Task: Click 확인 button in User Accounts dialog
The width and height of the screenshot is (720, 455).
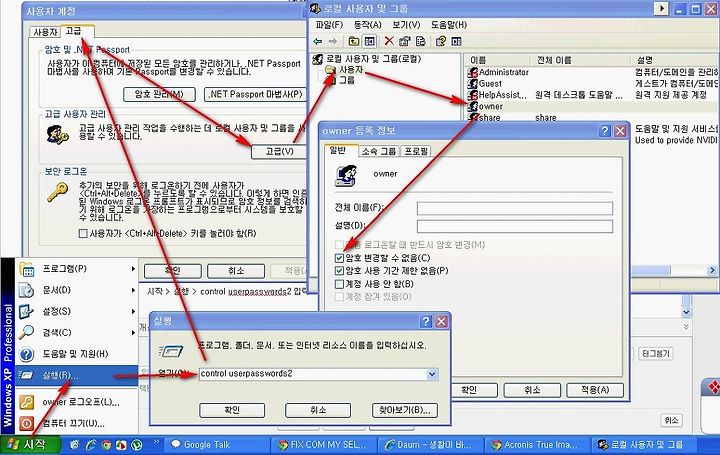Action: click(173, 271)
